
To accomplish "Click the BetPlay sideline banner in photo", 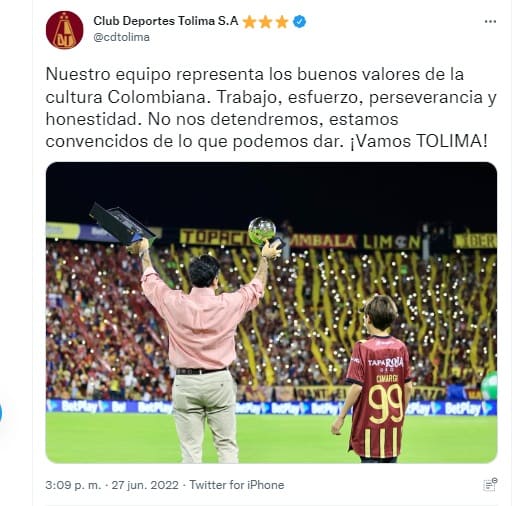I will click(271, 407).
